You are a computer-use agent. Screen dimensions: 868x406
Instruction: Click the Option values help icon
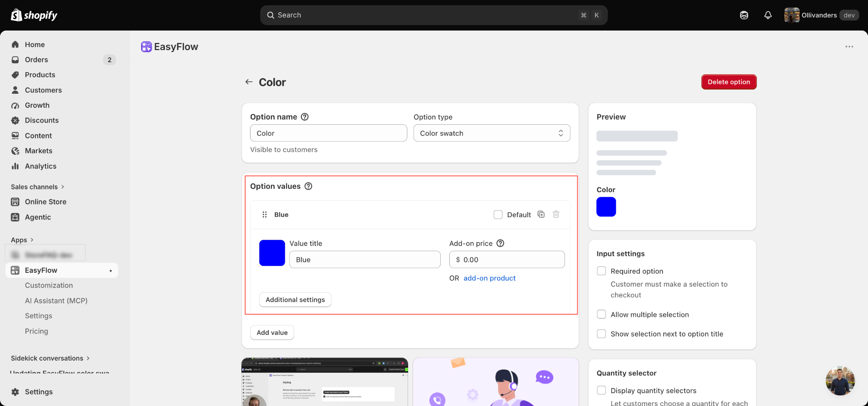(x=309, y=186)
